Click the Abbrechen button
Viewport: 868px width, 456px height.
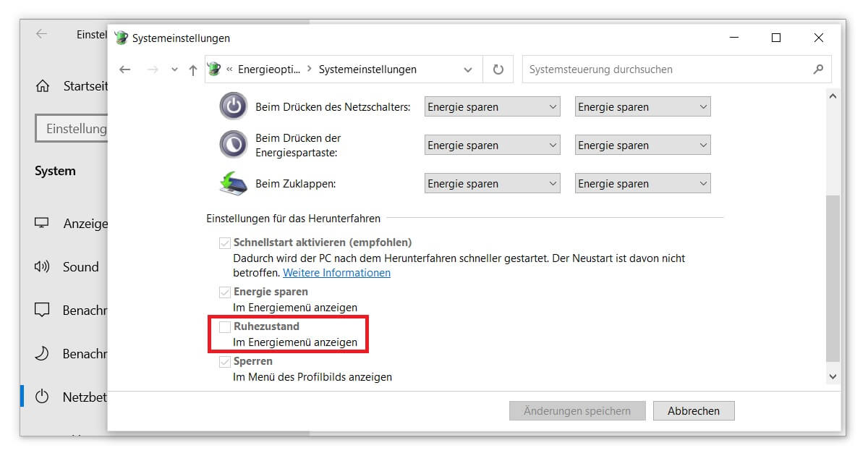pos(693,411)
